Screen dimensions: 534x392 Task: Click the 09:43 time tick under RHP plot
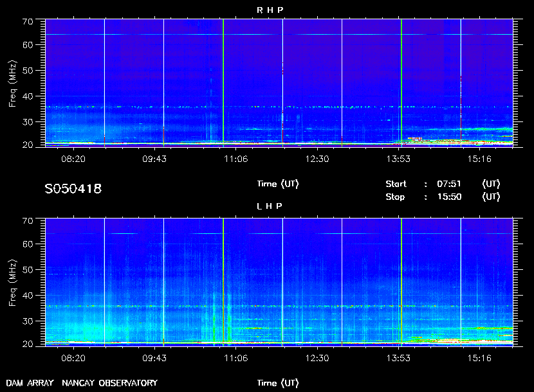pyautogui.click(x=154, y=159)
